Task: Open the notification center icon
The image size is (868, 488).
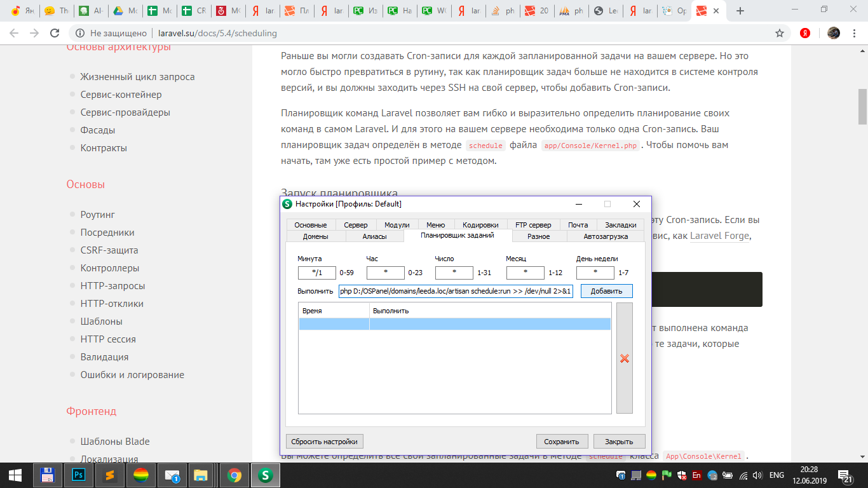Action: tap(845, 476)
